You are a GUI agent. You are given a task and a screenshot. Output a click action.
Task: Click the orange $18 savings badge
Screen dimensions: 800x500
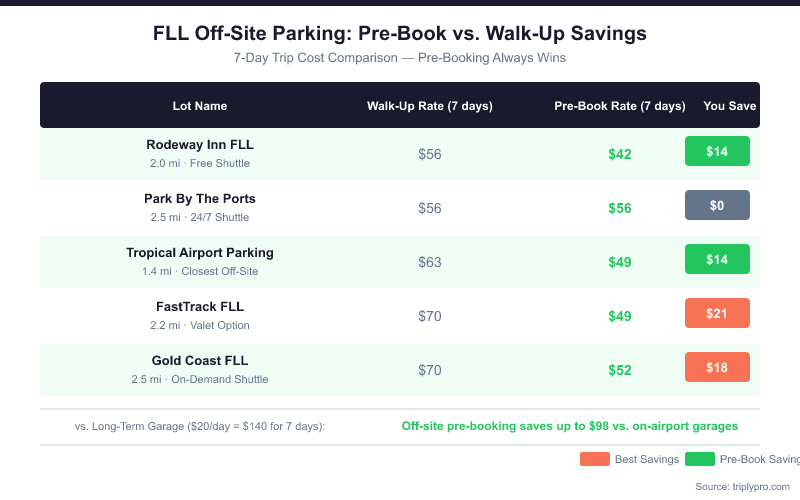[717, 367]
